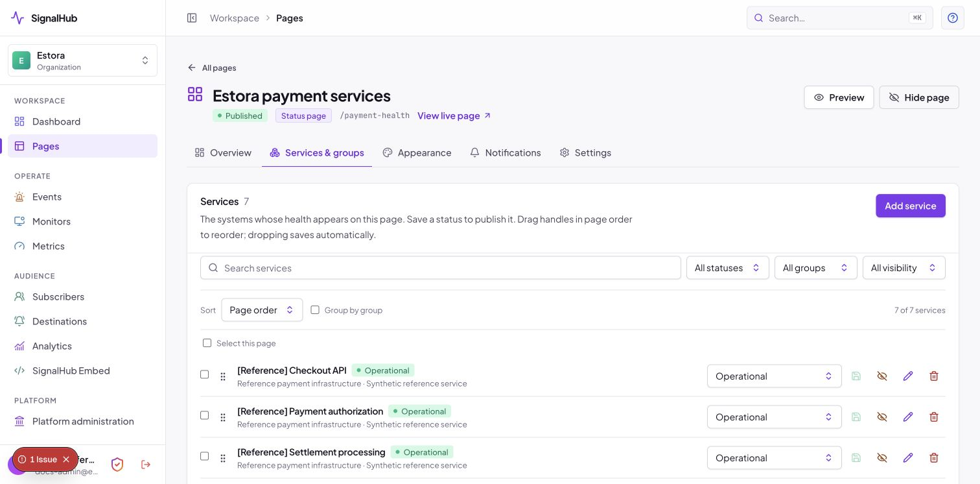The image size is (980, 484).
Task: Open the View live page link
Action: (x=454, y=115)
